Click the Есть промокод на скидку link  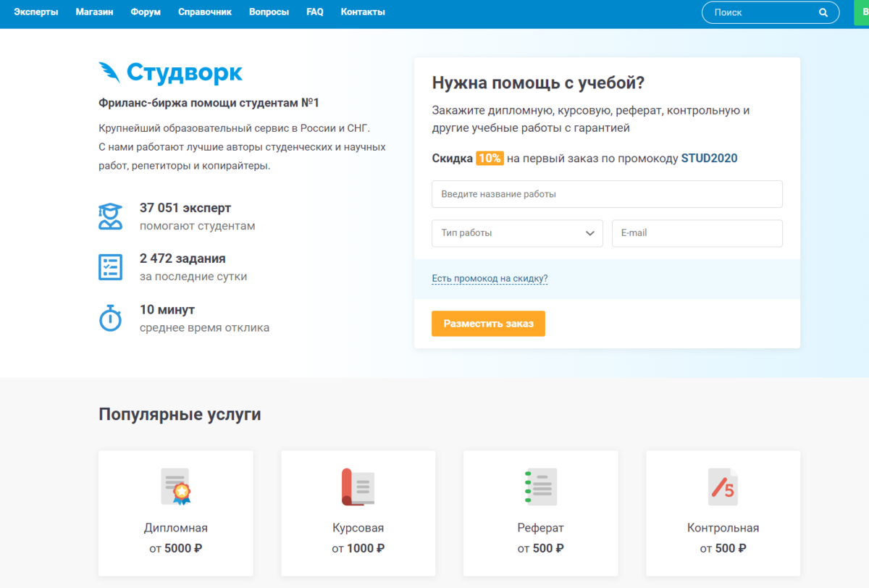[490, 279]
